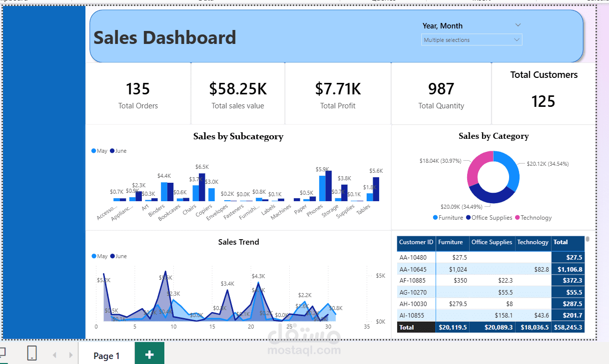The image size is (609, 364).
Task: Click grand total value $58,245.3
Action: (x=568, y=327)
